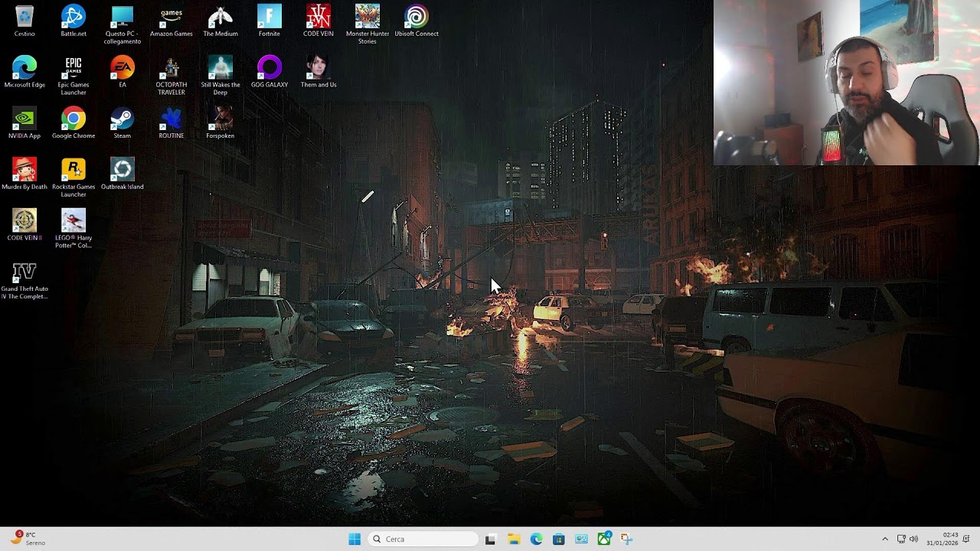
Task: Select the Battle.net desktop shortcut
Action: (x=73, y=21)
